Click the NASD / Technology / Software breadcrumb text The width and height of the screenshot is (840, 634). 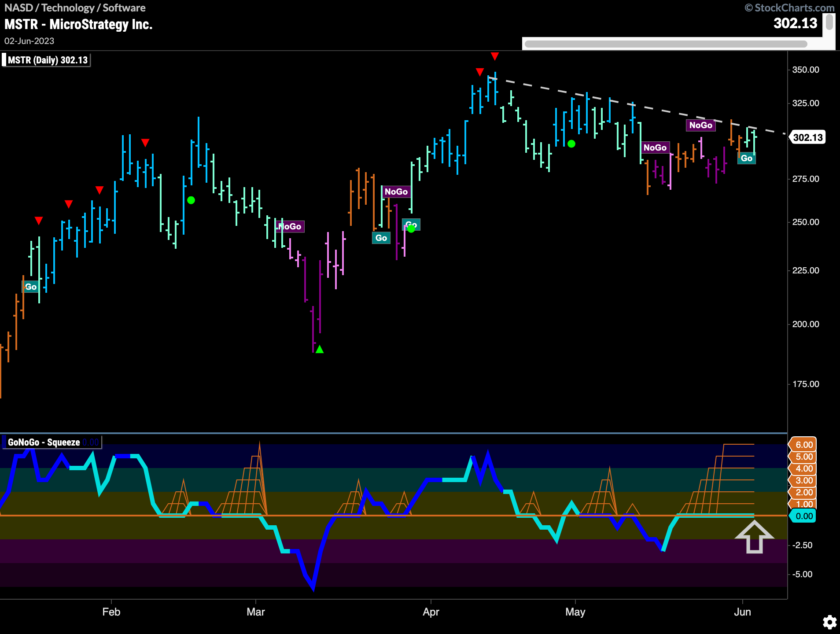[75, 7]
